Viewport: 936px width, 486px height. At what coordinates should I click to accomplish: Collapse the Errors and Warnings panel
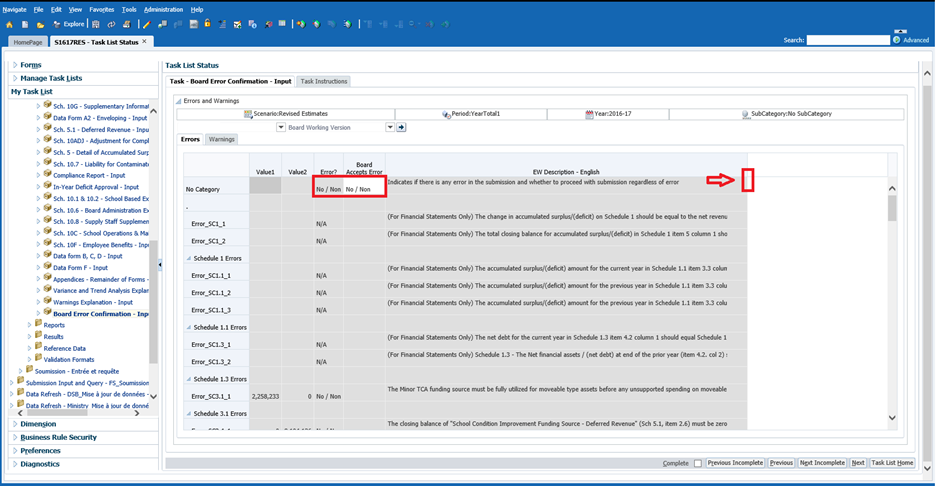coord(178,101)
